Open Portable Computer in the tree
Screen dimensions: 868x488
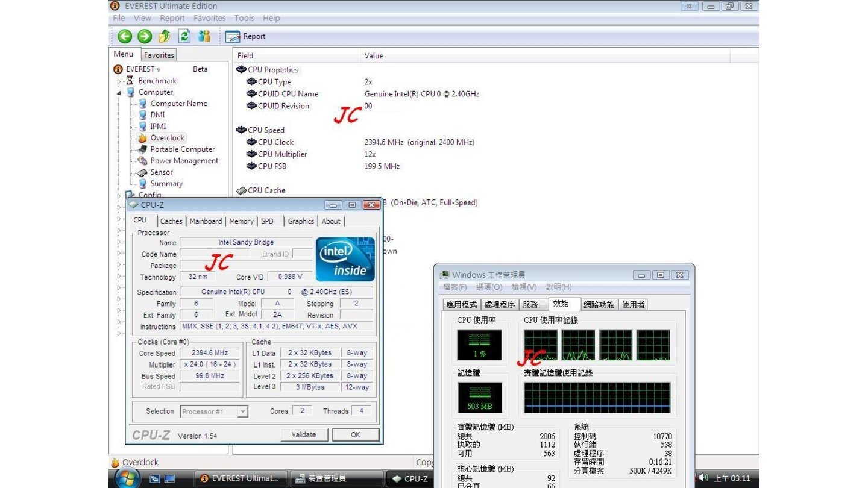point(176,149)
